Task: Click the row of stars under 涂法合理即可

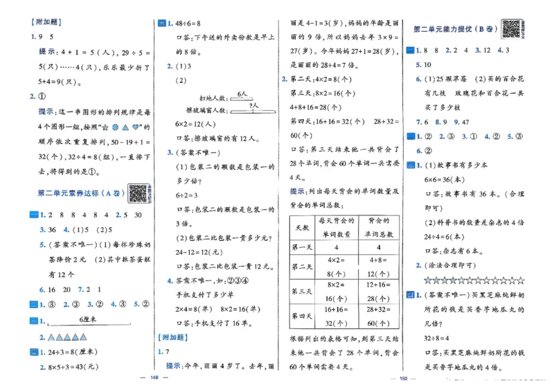Action: tap(474, 280)
